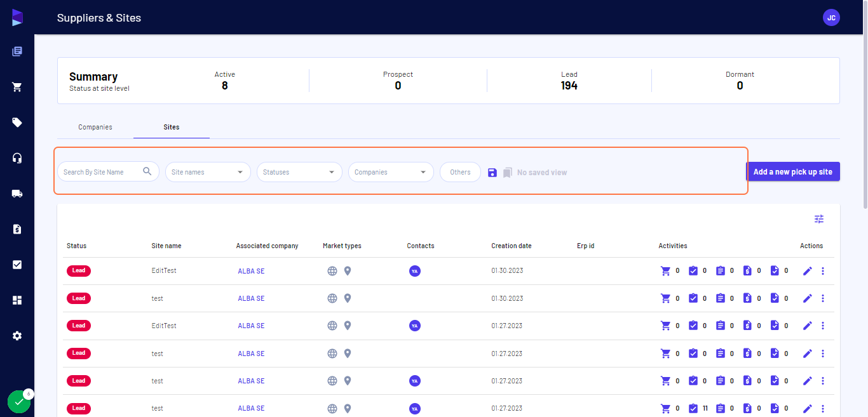The width and height of the screenshot is (868, 417).
Task: Open ALBA SE link in test 01.30.2023 row
Action: tap(251, 298)
